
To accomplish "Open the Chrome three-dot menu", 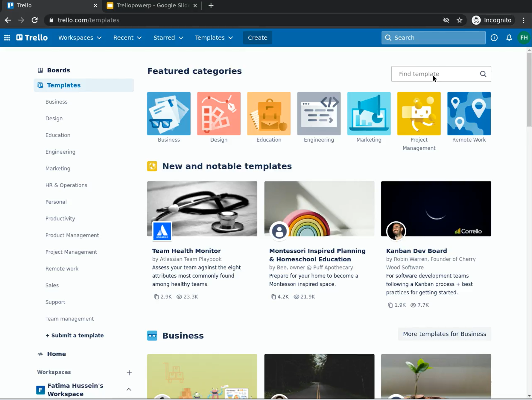I will [x=524, y=20].
